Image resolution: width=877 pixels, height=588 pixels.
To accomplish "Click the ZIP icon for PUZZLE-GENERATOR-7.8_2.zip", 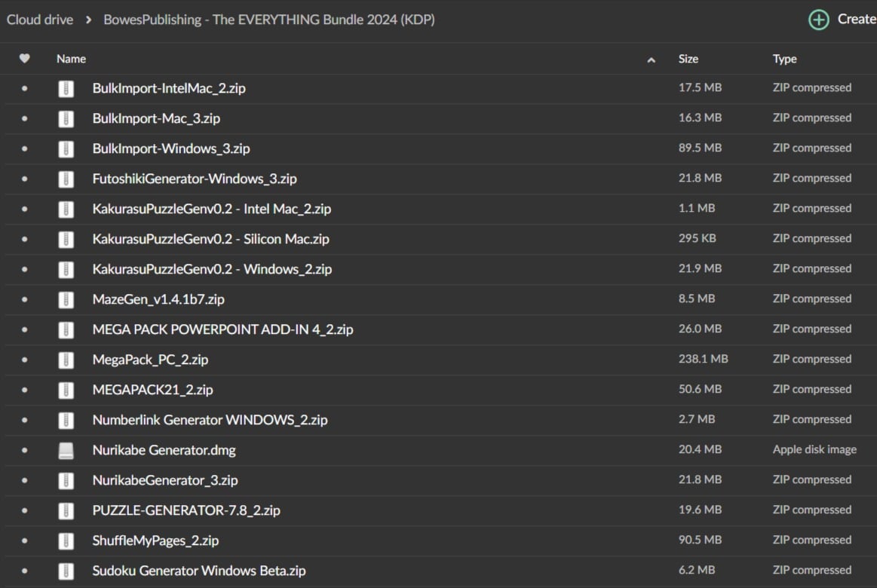I will point(66,510).
